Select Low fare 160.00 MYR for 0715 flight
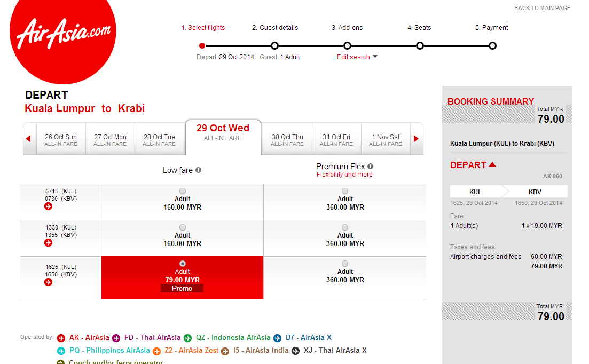Viewport: 589px width, 364px height. [183, 191]
